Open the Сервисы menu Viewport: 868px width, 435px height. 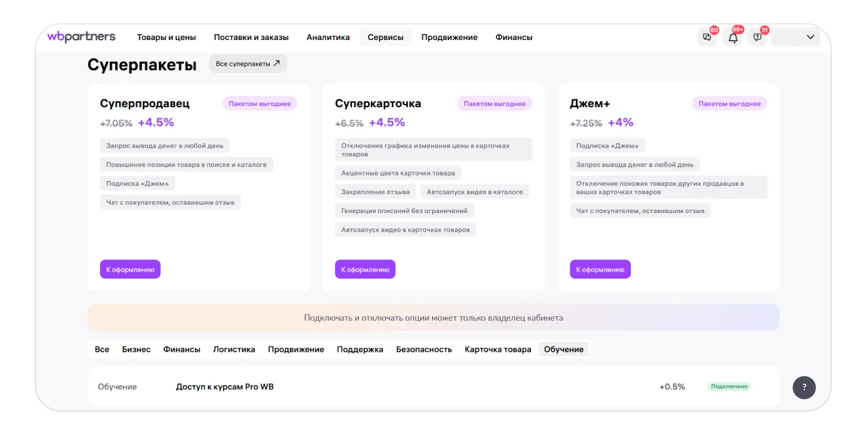click(x=386, y=37)
